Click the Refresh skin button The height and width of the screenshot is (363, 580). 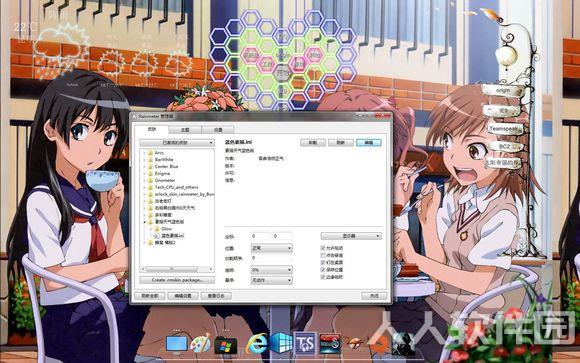(341, 142)
